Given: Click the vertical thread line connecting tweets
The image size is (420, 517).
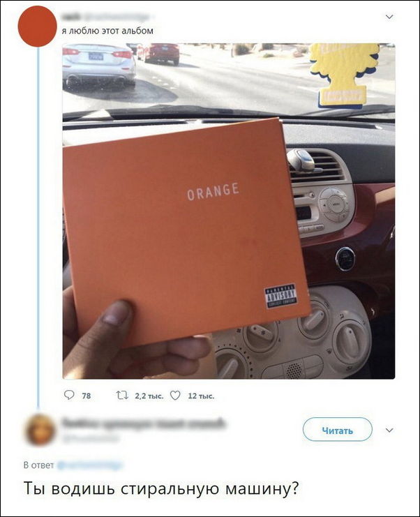Looking at the screenshot, I should tap(38, 227).
